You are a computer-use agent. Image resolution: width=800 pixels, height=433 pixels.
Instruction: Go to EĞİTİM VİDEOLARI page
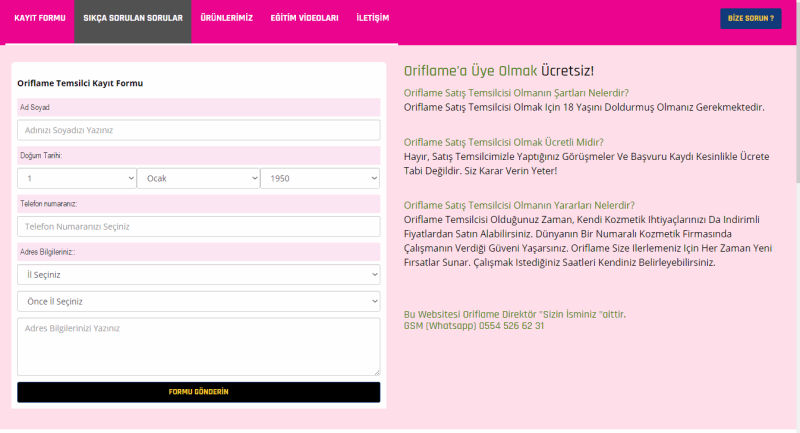(305, 18)
